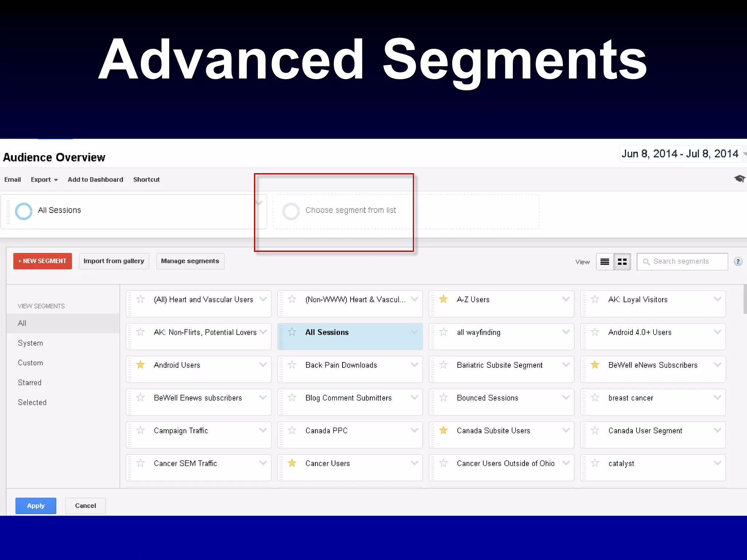This screenshot has height=560, width=747.
Task: Star the Canada User Segment
Action: [x=595, y=431]
